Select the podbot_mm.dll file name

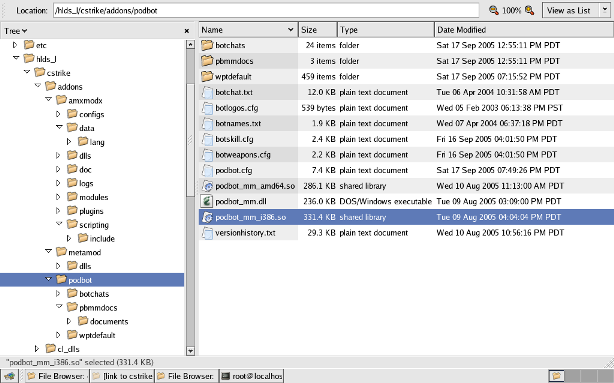pyautogui.click(x=241, y=201)
